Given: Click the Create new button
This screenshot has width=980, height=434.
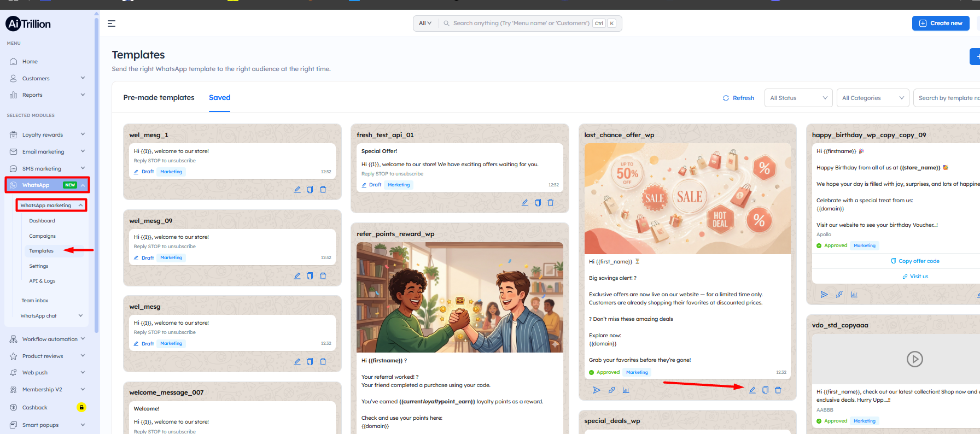Looking at the screenshot, I should click(940, 24).
